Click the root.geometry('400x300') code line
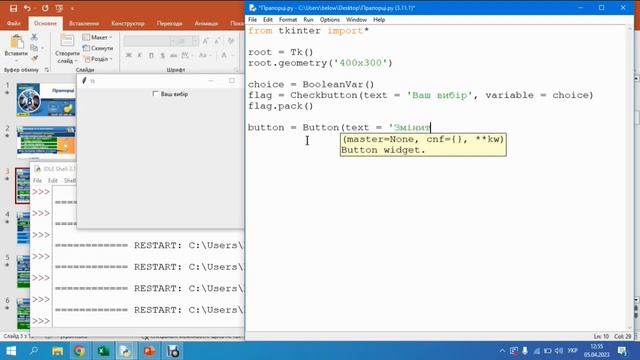Screen dimensions: 640x360 click(320, 63)
